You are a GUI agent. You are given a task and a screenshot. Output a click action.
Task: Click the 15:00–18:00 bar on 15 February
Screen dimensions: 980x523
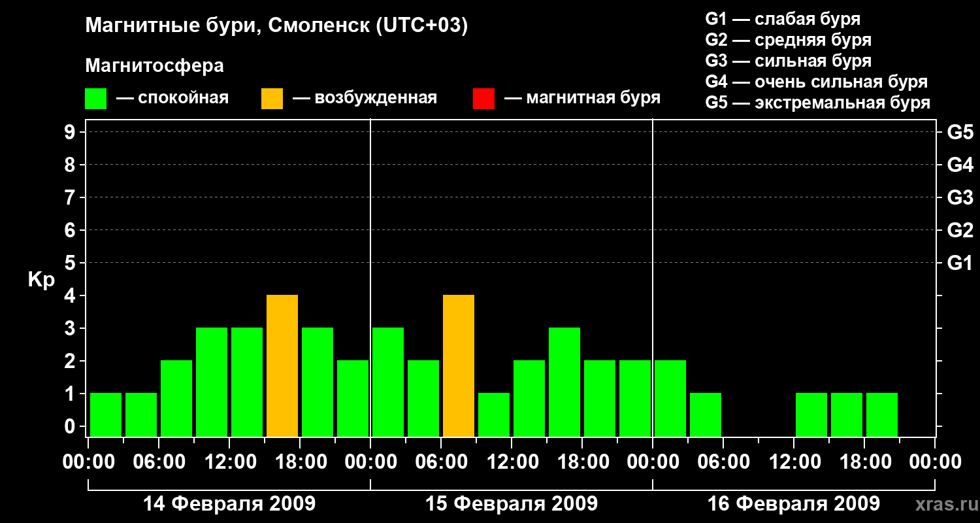click(564, 382)
